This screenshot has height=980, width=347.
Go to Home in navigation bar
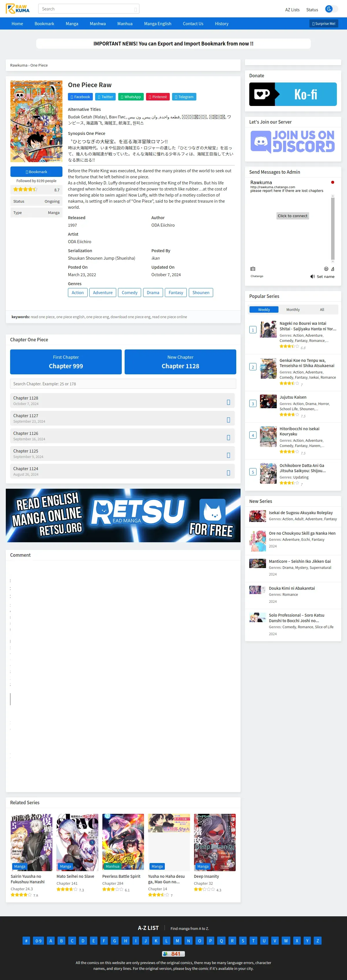tap(17, 23)
